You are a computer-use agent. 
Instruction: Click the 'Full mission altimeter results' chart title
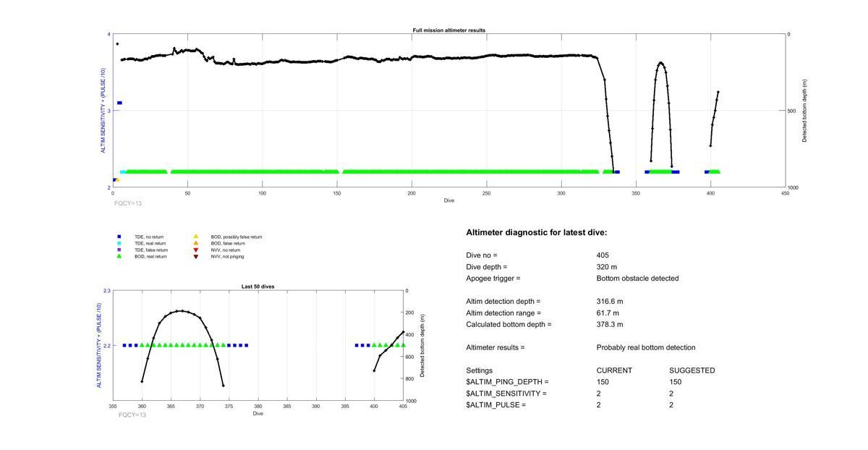[x=449, y=30]
